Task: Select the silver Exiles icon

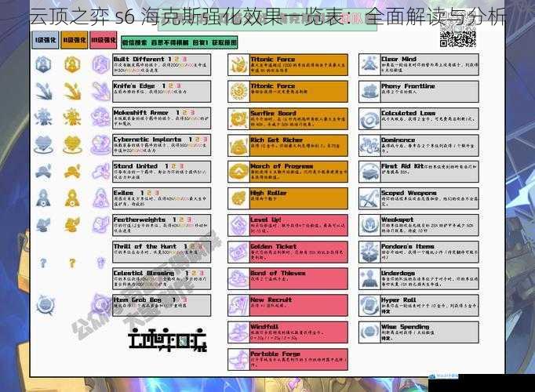Action: 43,198
